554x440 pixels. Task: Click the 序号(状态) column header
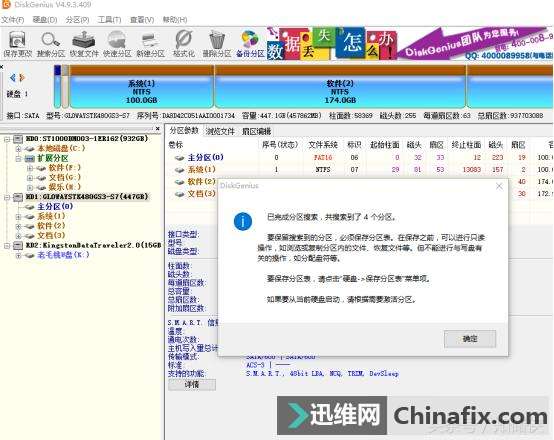(x=280, y=145)
